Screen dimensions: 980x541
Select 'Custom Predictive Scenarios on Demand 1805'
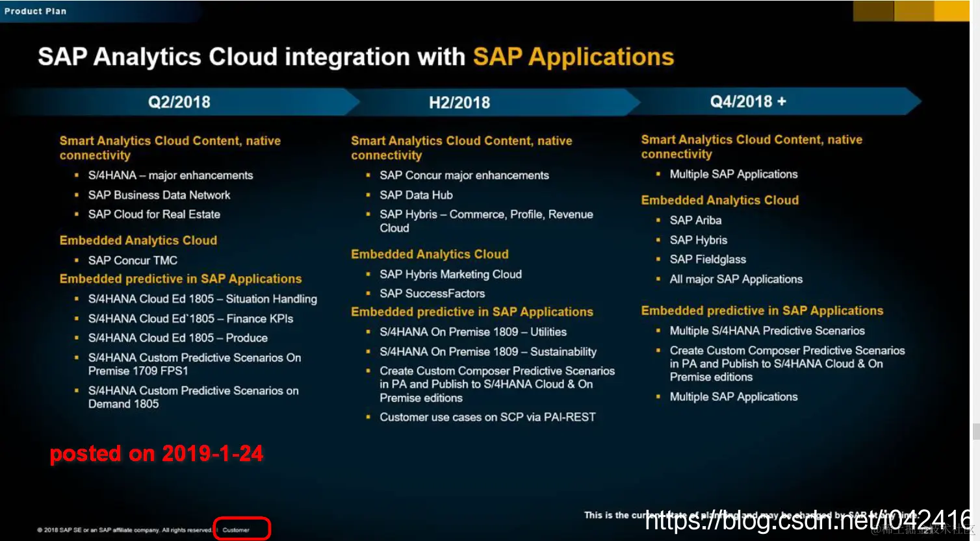click(193, 397)
